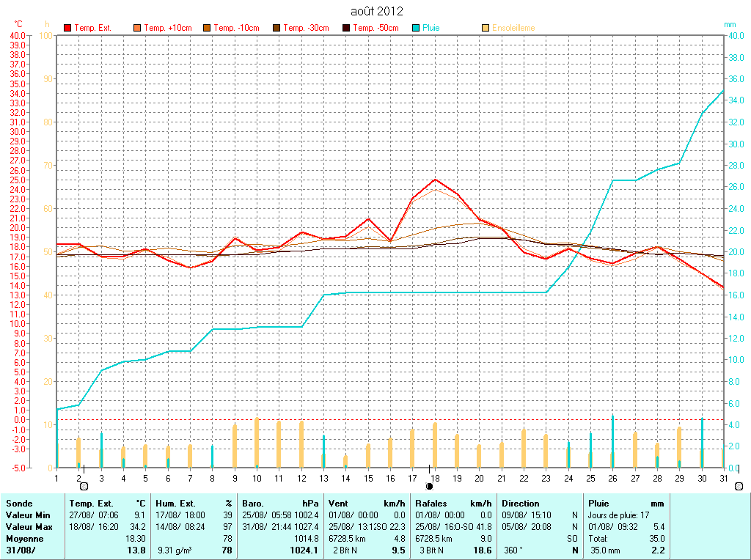The image size is (751, 560).
Task: Click the full moon icon below day 2
Action: pos(84,486)
